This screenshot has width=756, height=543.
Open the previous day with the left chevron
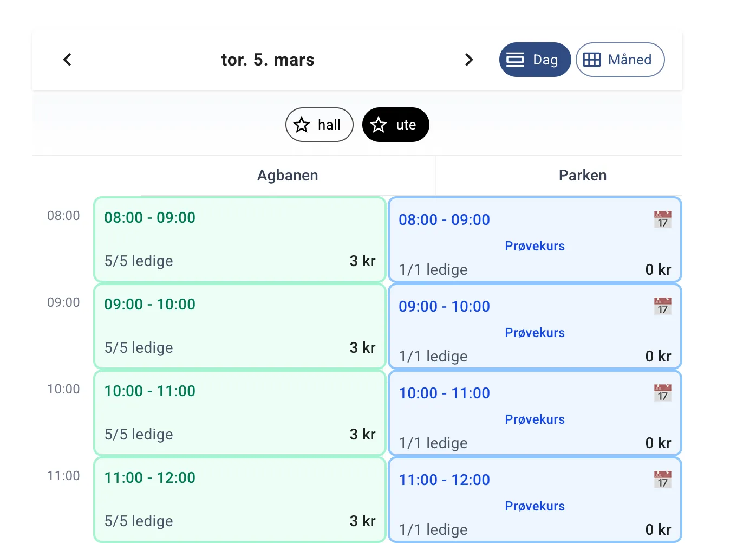pyautogui.click(x=67, y=60)
